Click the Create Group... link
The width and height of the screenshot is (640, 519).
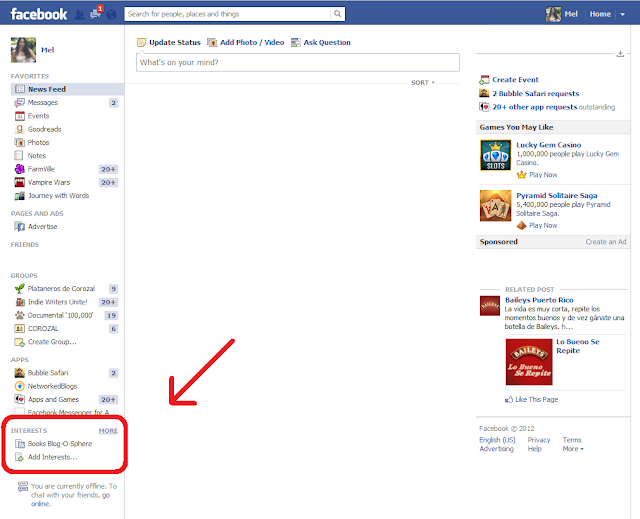click(x=52, y=342)
